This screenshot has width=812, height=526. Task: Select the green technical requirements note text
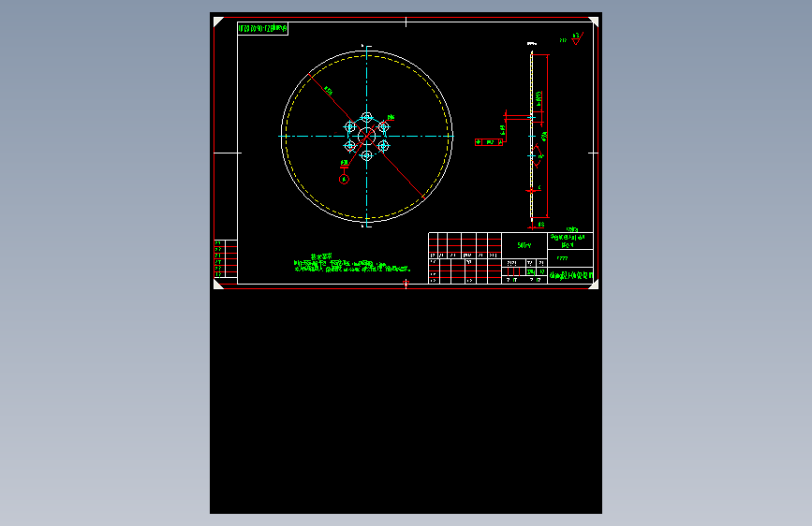coord(351,264)
